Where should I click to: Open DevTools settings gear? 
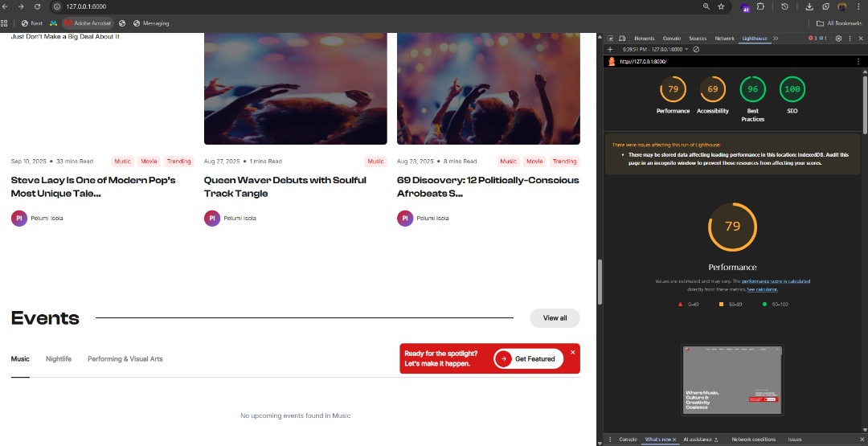838,38
